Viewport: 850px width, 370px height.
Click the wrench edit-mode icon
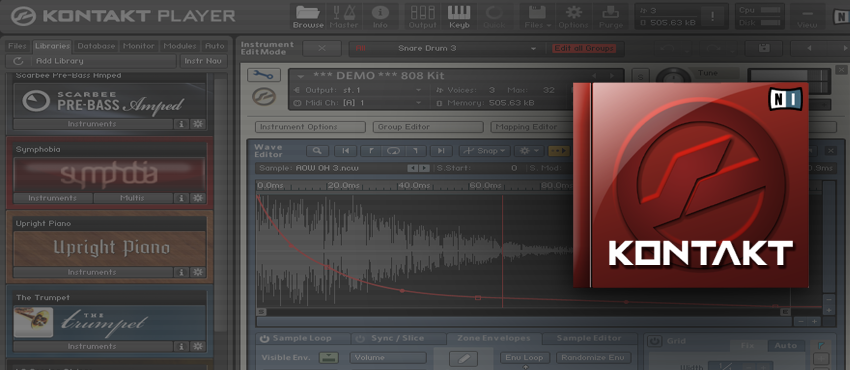point(264,75)
